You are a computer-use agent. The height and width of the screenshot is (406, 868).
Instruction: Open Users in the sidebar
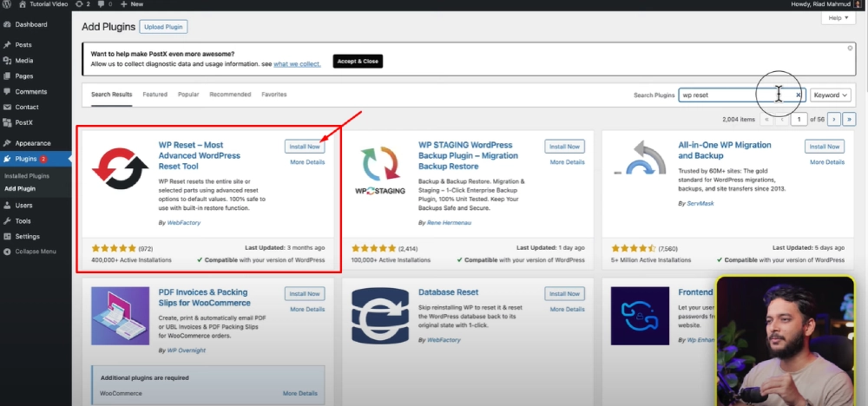tap(23, 206)
